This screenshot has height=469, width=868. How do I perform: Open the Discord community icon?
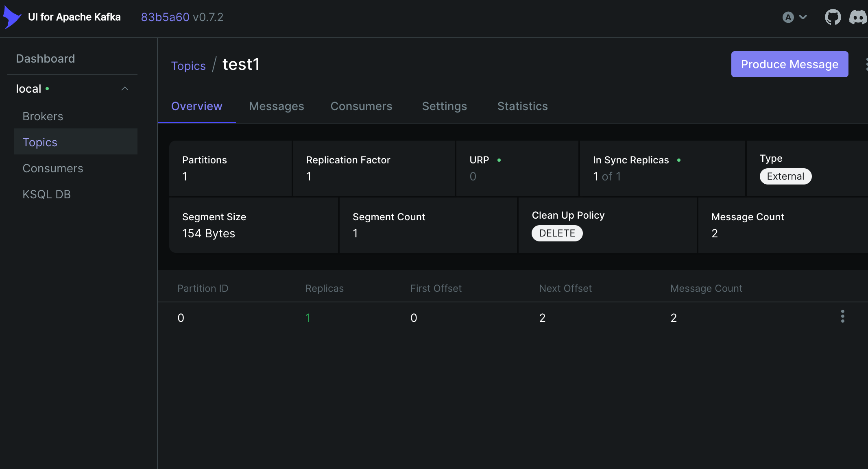click(x=857, y=17)
